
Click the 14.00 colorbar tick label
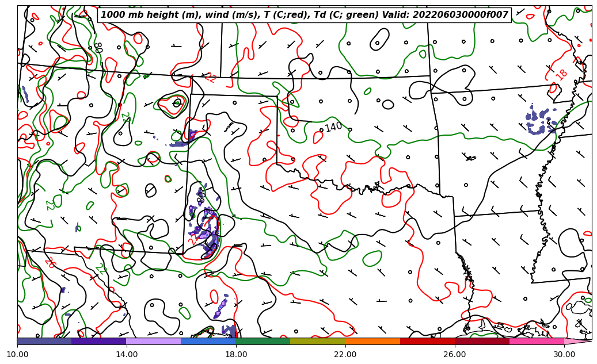pyautogui.click(x=127, y=354)
